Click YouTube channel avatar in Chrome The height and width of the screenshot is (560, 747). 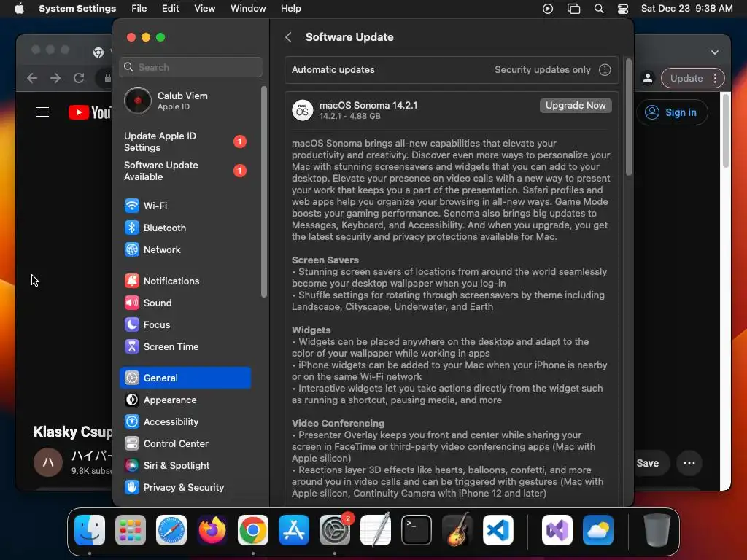(x=48, y=462)
